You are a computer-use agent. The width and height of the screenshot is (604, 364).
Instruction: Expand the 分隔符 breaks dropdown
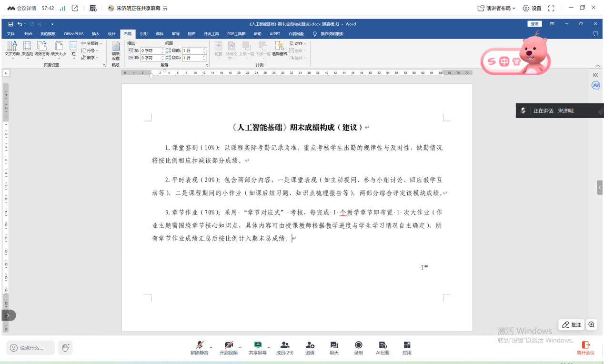(x=91, y=43)
